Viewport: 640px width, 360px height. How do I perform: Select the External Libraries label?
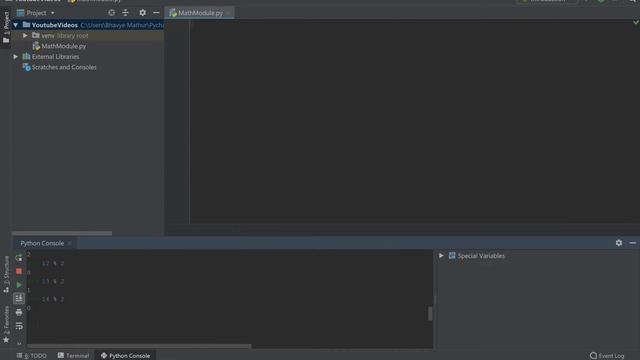(x=55, y=57)
